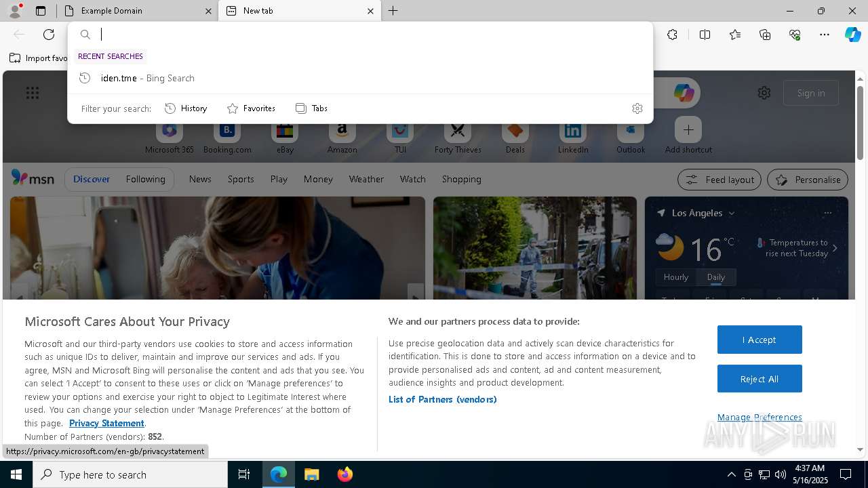This screenshot has height=488, width=868.
Task: Click the msn logo
Action: [x=33, y=178]
